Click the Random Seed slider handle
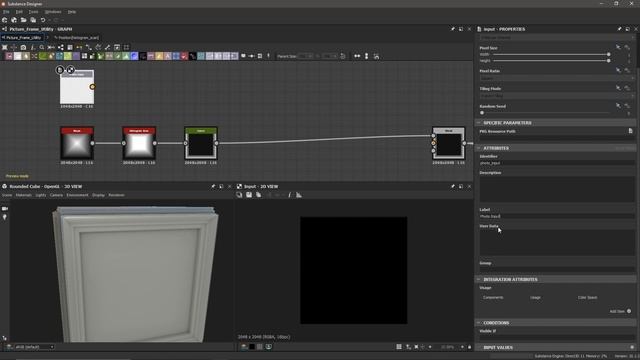Screen dimensions: 640x360 click(482, 113)
